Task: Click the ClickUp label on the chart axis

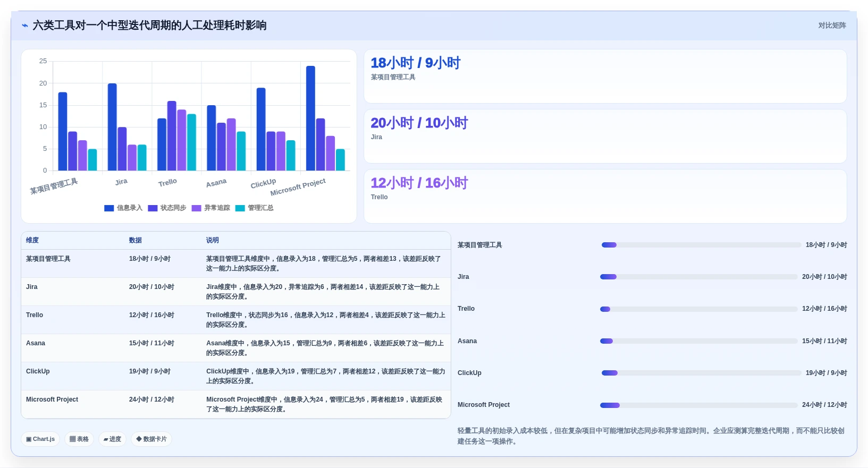Action: [x=263, y=184]
